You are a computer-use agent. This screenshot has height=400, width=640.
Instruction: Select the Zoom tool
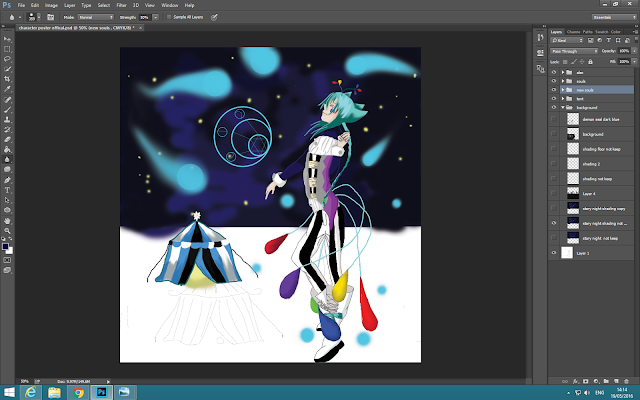pos(7,231)
